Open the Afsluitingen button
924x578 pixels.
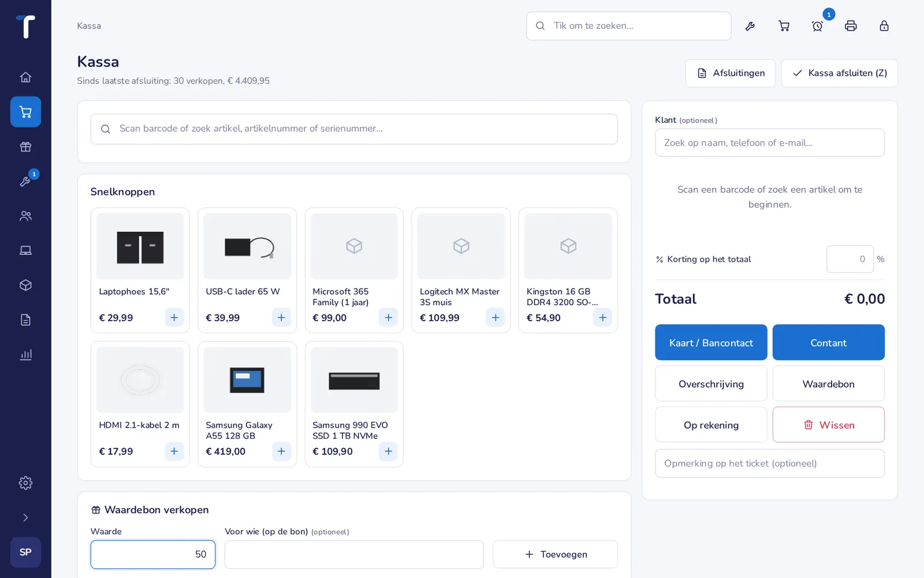pos(731,73)
